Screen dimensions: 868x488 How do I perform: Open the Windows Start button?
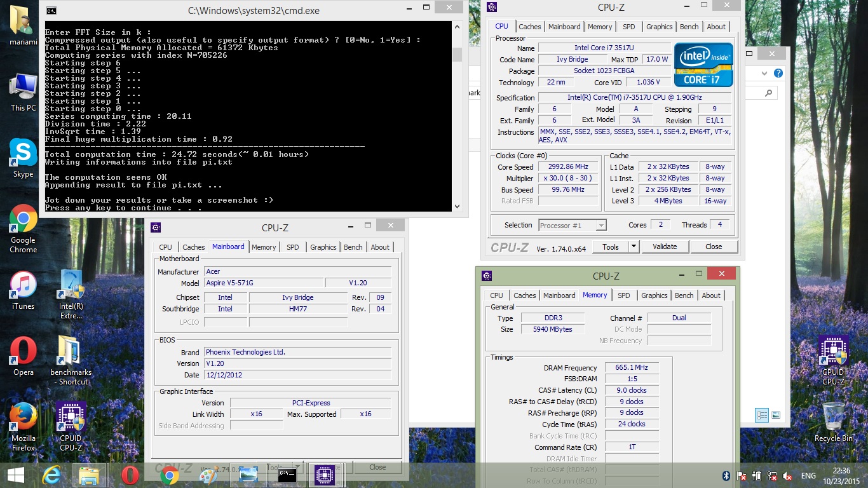pos(15,475)
